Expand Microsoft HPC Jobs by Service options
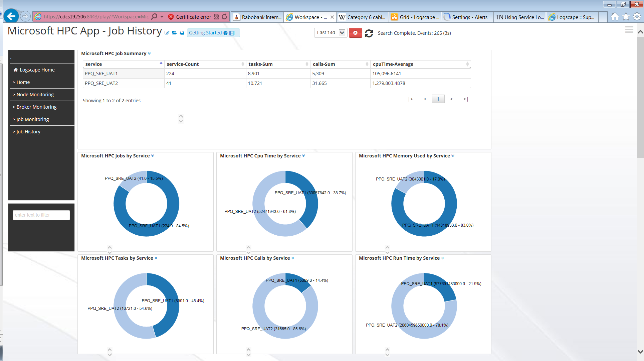 point(153,156)
